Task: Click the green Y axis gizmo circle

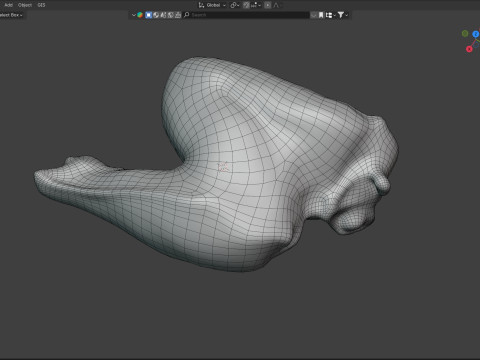Action: 465,33
